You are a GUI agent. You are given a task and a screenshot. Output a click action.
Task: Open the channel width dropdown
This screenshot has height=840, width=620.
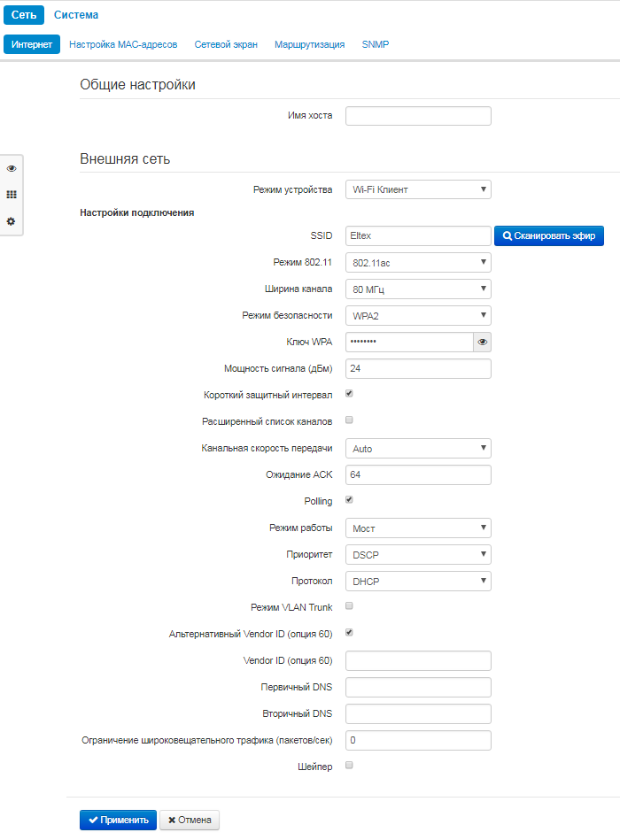click(418, 289)
